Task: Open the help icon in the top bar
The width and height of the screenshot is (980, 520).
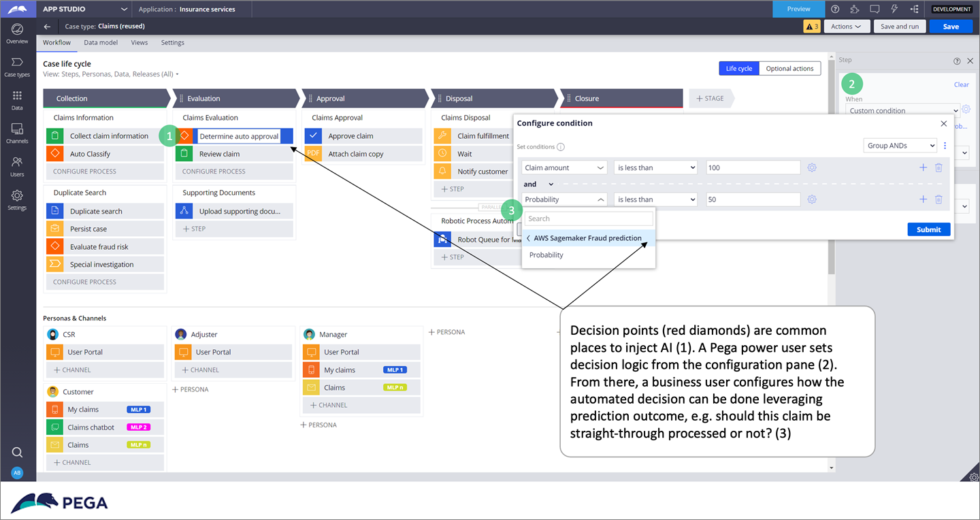Action: pyautogui.click(x=835, y=9)
